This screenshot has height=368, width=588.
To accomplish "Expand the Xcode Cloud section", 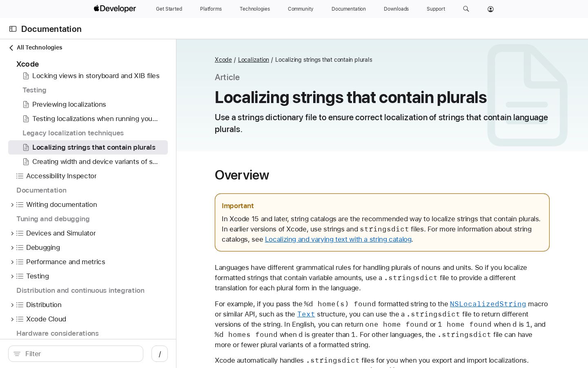I will click(x=12, y=319).
